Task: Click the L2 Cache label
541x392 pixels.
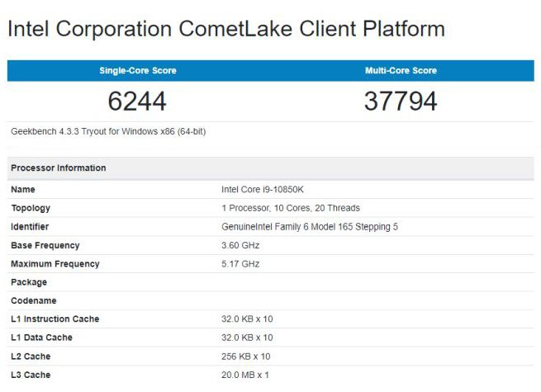Action: 31,357
